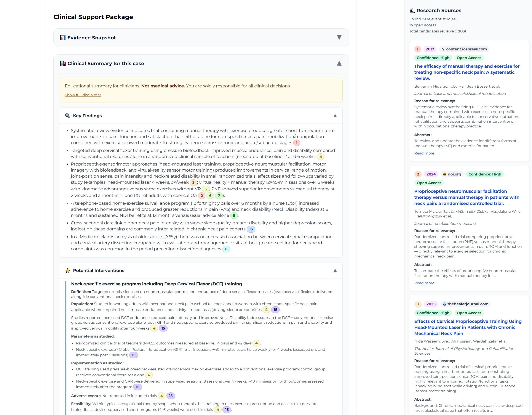Screen dimensions: 532x415
Task: Click citation badge 8 after telephone program
Action: [x=234, y=216]
